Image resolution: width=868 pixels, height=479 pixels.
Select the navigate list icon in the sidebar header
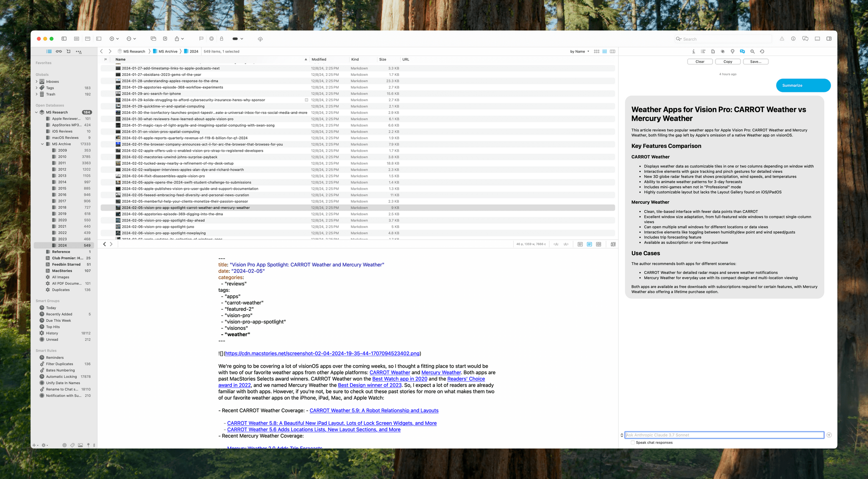[49, 51]
